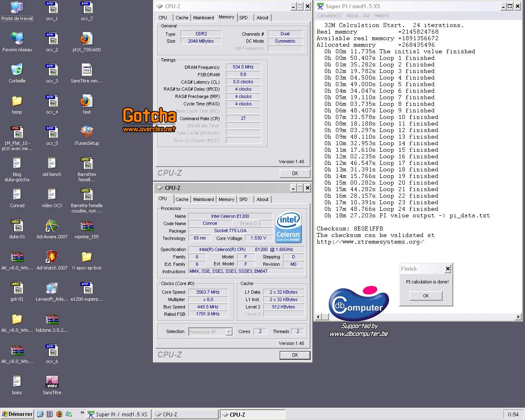525x420 pixels.
Task: Open Calculate(C) menu in Super PI
Action: 329,16
